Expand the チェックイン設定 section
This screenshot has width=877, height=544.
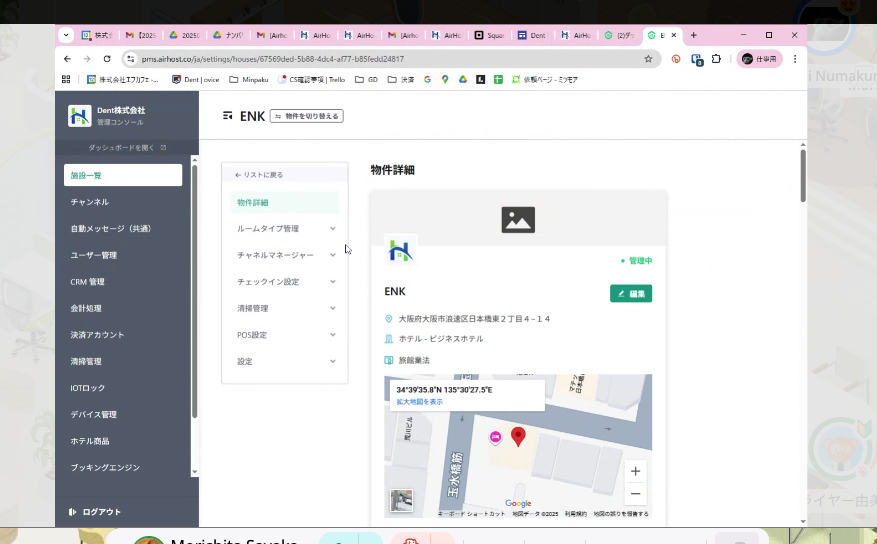click(x=285, y=282)
